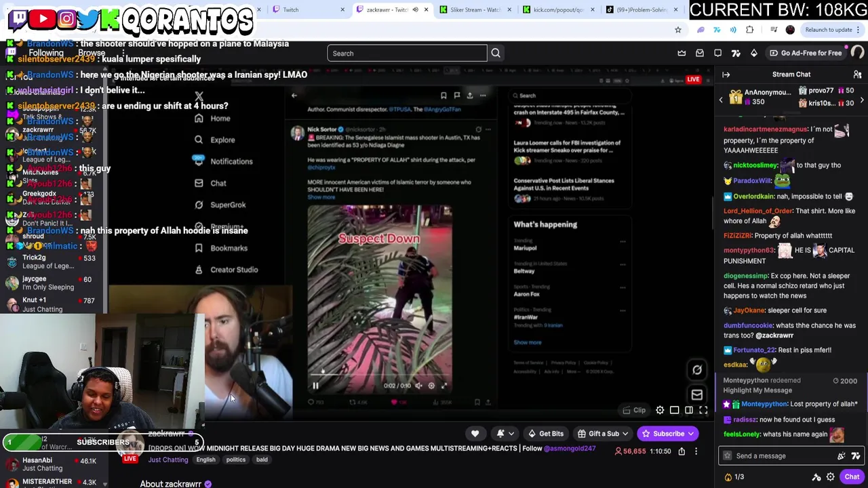The width and height of the screenshot is (868, 488).
Task: Click the bald tag
Action: pos(262,460)
